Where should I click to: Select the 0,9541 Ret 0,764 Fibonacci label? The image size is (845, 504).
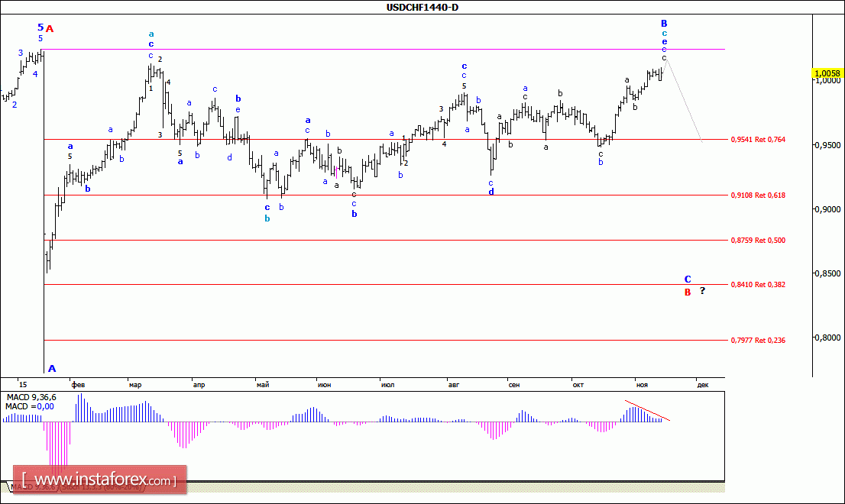pos(757,140)
